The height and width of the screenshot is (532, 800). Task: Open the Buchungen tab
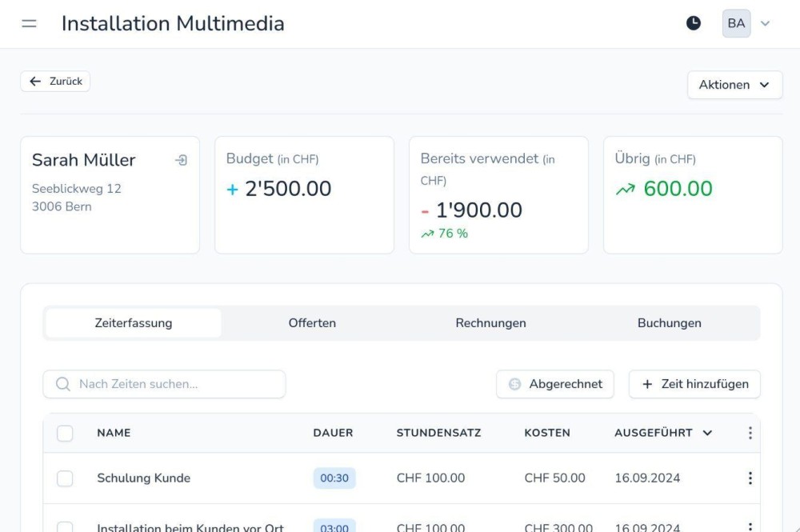coord(669,323)
